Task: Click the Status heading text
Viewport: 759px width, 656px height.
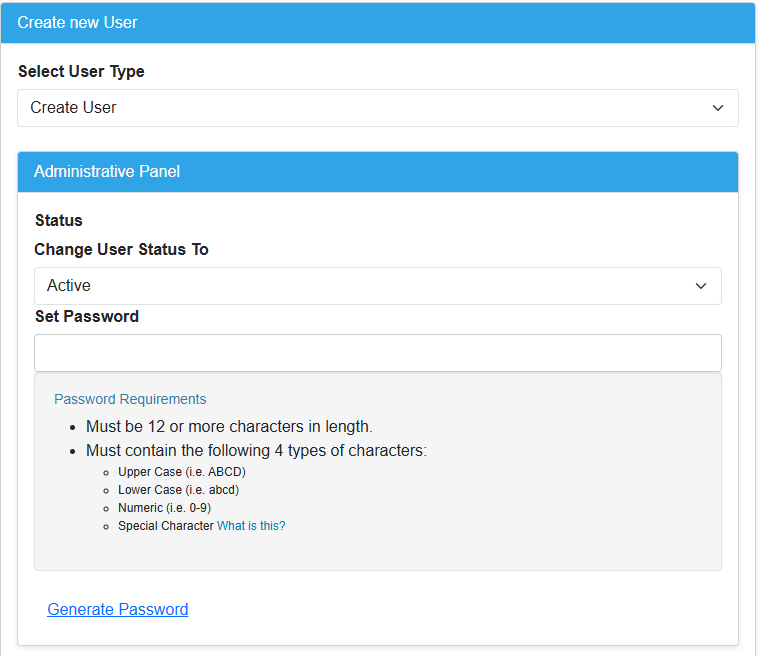Action: point(59,220)
